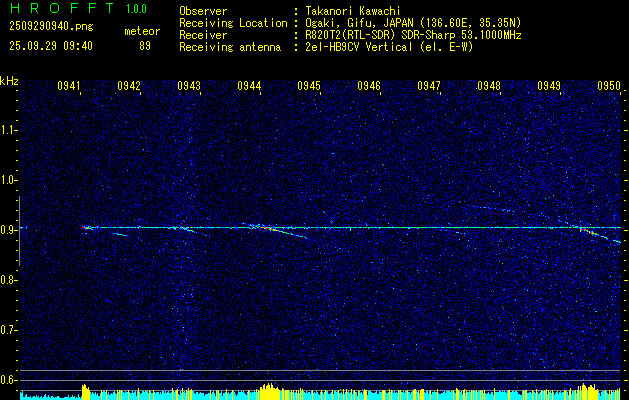Click the Observer field label

pyautogui.click(x=203, y=12)
